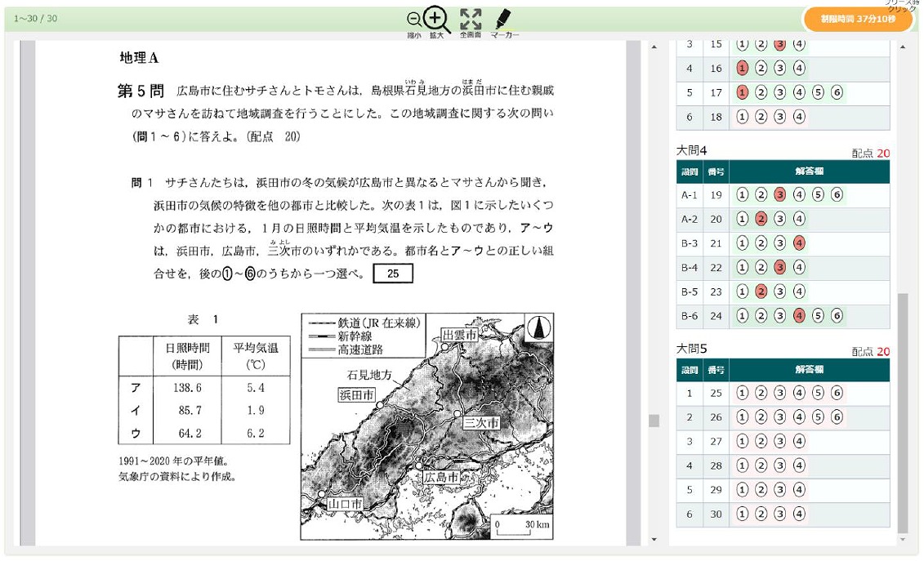Click the 浜田市 label on the map
Image resolution: width=924 pixels, height=561 pixels.
356,394
